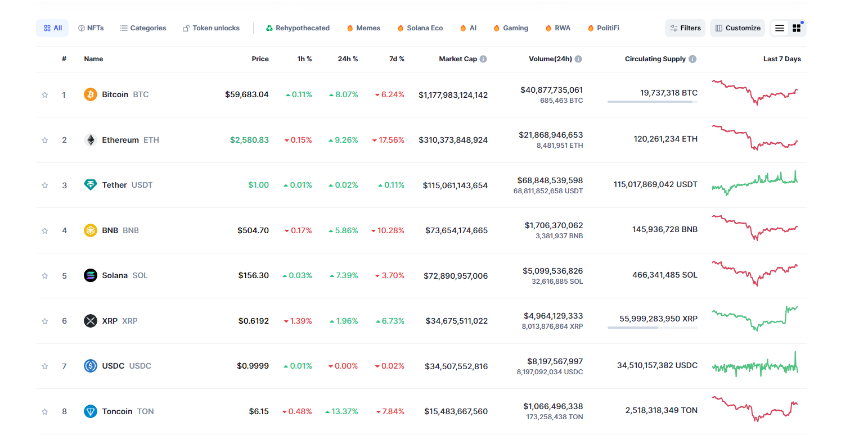Sort table by Price column
The height and width of the screenshot is (440, 868).
click(x=260, y=59)
